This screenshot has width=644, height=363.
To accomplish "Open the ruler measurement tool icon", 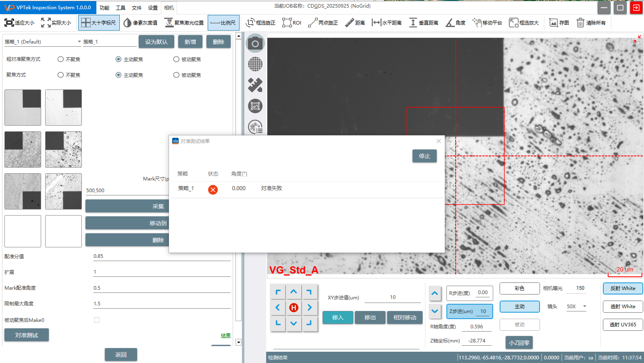I will [255, 85].
